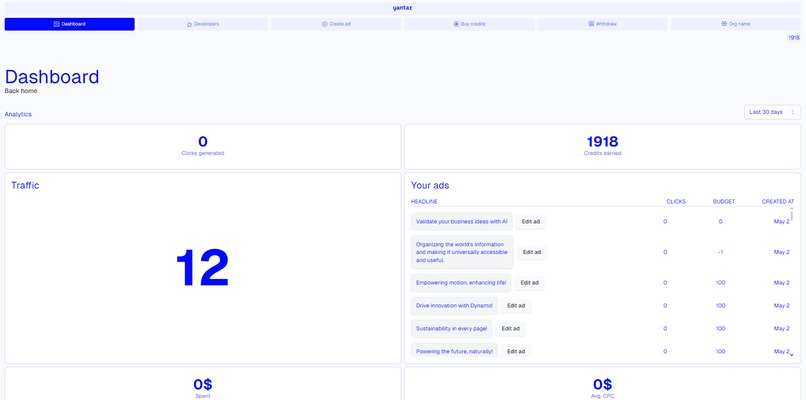Click budget value -1 for Organizing ad
This screenshot has height=400, width=806.
pos(720,252)
